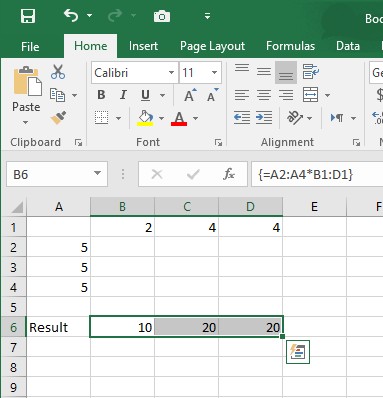The image size is (383, 398).
Task: Toggle Bottom Align
Action: [286, 72]
